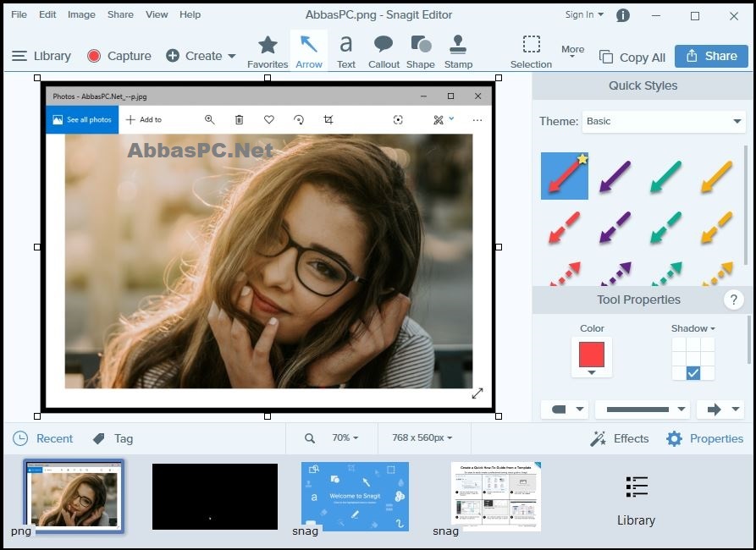
Task: Click the zoom magnifier icon in status bar
Action: tap(310, 438)
